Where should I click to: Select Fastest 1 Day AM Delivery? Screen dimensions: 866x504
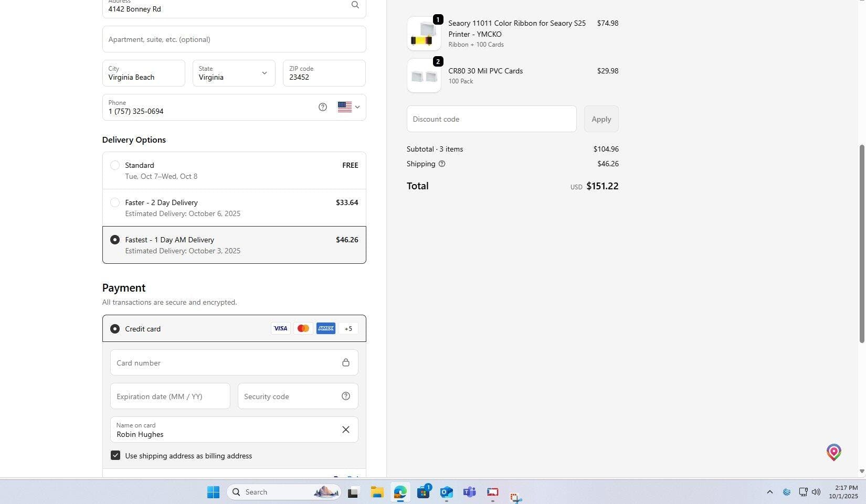coord(115,240)
